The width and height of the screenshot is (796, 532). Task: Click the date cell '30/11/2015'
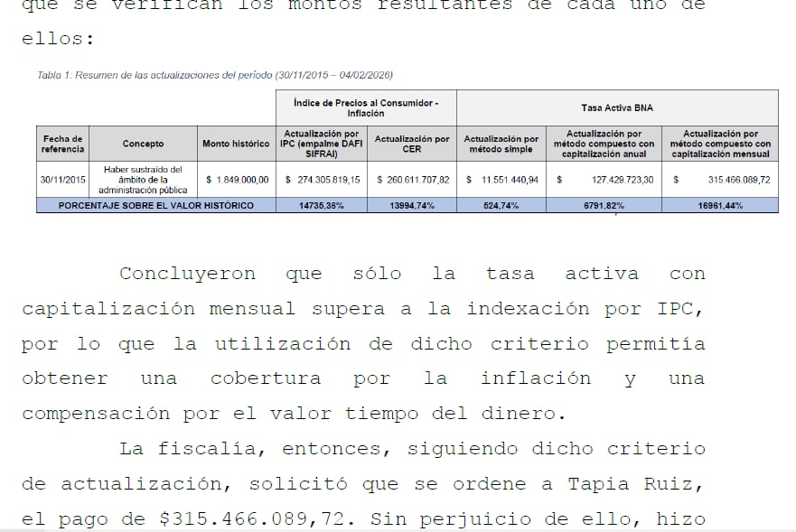coord(63,180)
